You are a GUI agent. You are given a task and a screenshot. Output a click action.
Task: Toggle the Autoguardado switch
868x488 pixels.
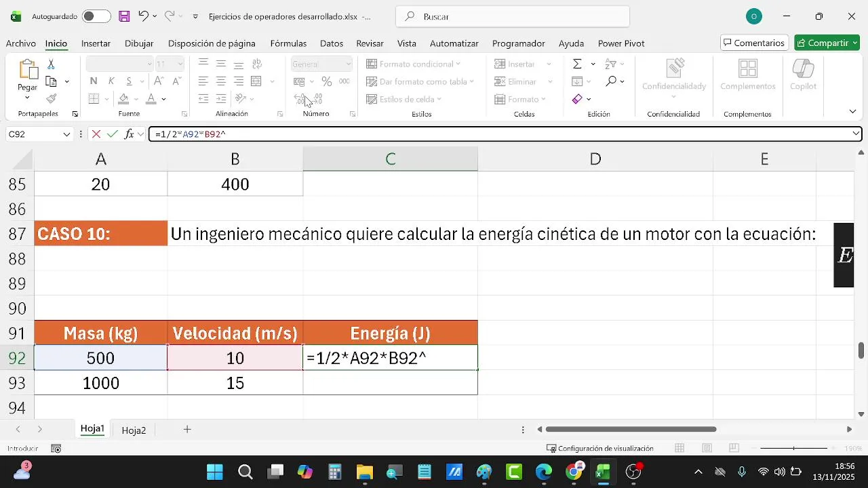pyautogui.click(x=96, y=16)
